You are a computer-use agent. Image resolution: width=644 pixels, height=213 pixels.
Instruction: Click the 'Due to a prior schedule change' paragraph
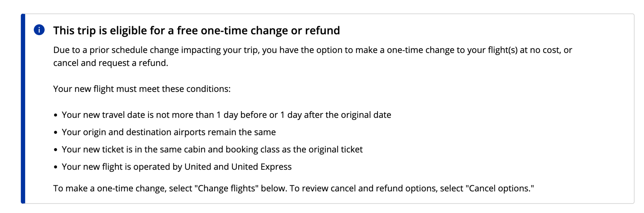click(312, 56)
